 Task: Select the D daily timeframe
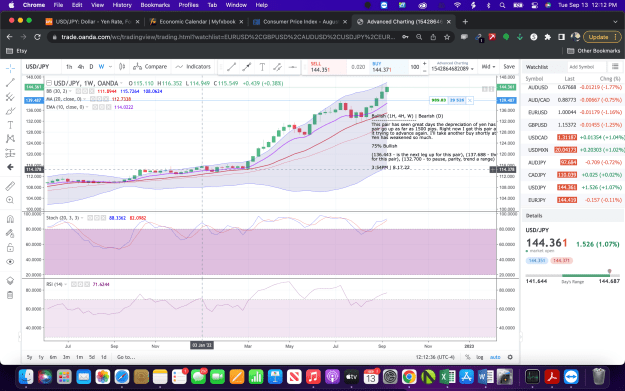[91, 67]
